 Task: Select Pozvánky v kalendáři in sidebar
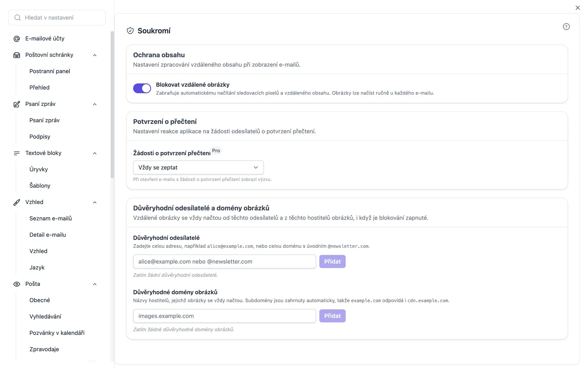tap(57, 333)
